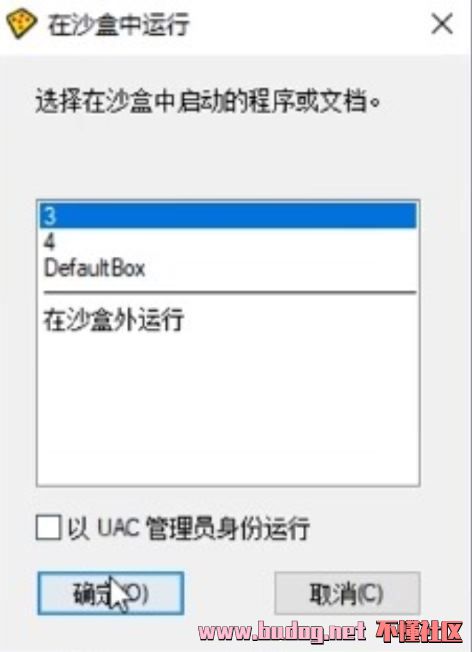Click the blank gap between 确定 and 取消 buttons
Viewport: 472px width, 652px height.
[x=229, y=593]
